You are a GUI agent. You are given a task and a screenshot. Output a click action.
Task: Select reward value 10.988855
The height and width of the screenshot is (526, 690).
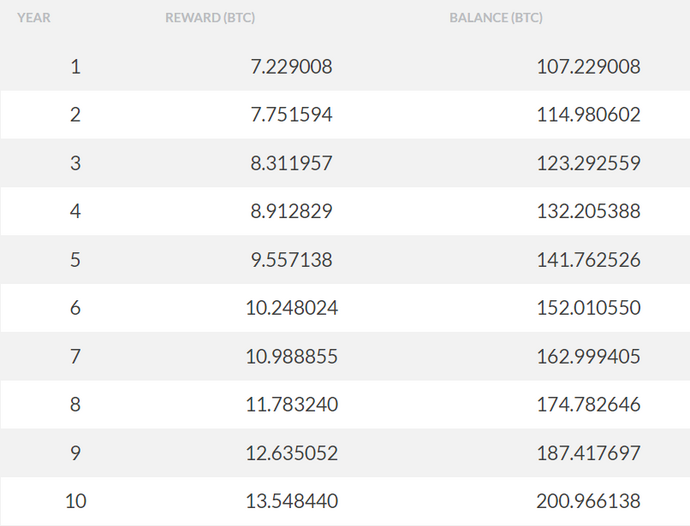291,357
